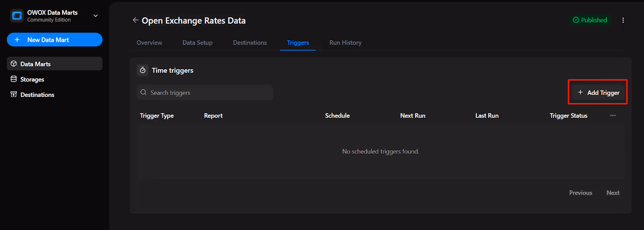The width and height of the screenshot is (644, 230).
Task: Click the Published status badge
Action: 590,20
